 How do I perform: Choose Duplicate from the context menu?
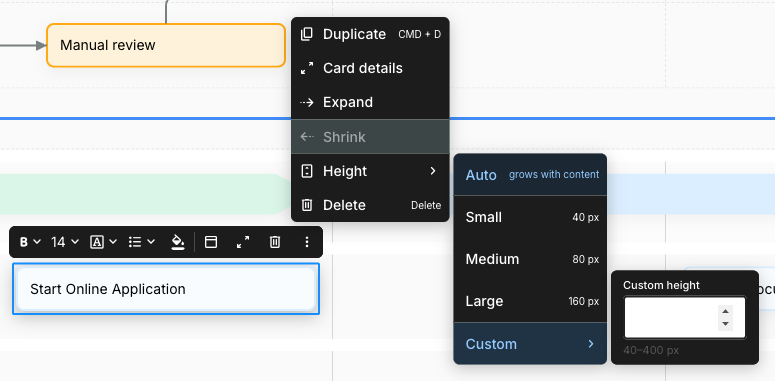click(370, 34)
